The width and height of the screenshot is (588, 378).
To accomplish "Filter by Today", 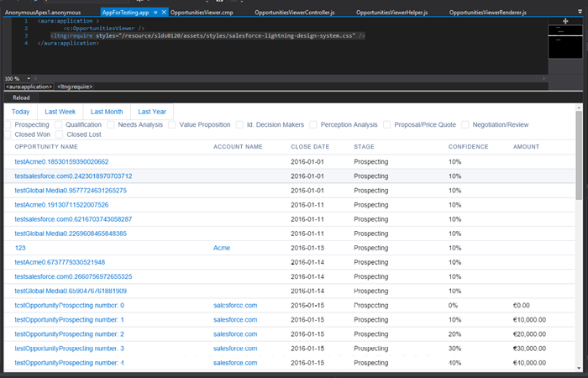I will (x=20, y=112).
